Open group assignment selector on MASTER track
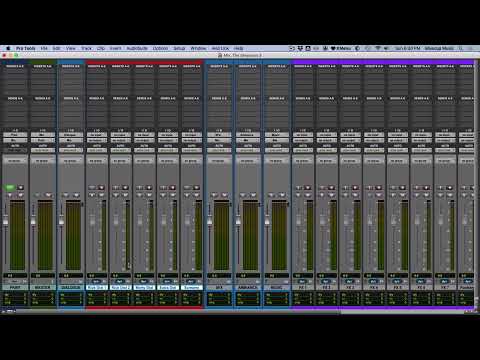The image size is (480, 360). (42, 161)
